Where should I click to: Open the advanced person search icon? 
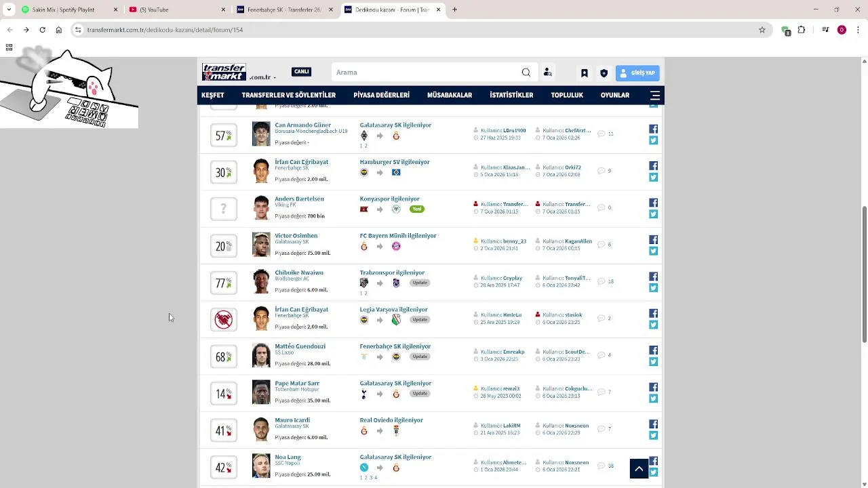[x=548, y=73]
